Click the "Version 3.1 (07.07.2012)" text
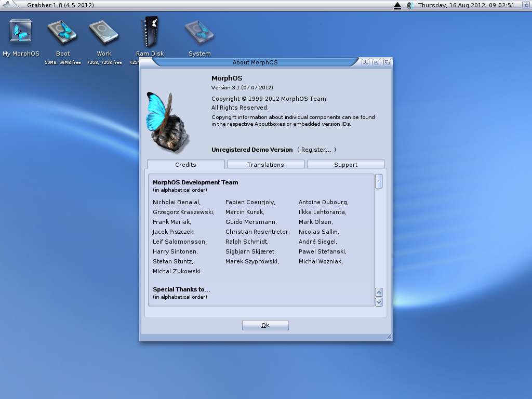 click(x=242, y=87)
